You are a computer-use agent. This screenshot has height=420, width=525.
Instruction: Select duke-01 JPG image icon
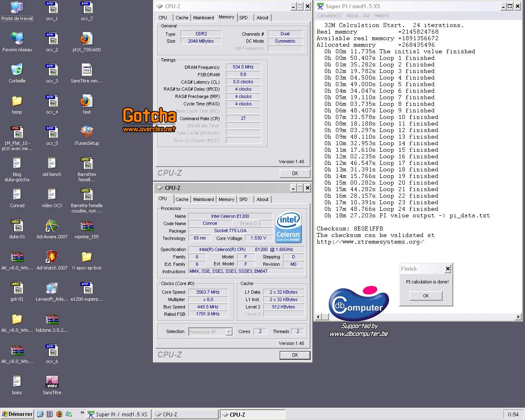point(17,229)
